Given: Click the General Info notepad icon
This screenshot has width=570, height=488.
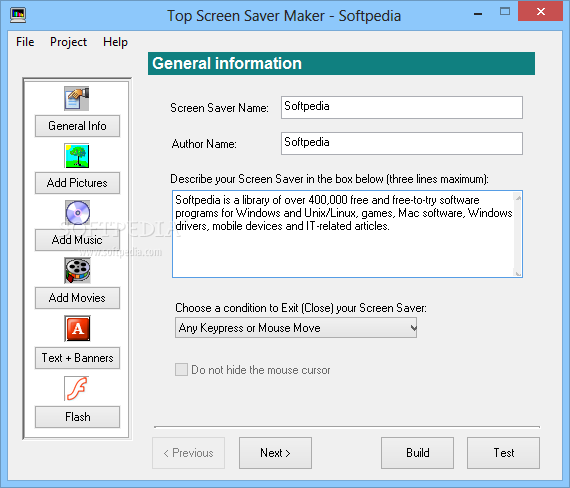Looking at the screenshot, I should click(77, 98).
